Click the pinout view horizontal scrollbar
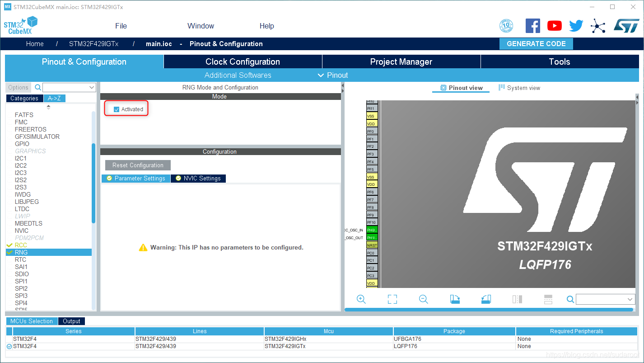Screen dimensions: 644x363 pyautogui.click(x=489, y=310)
